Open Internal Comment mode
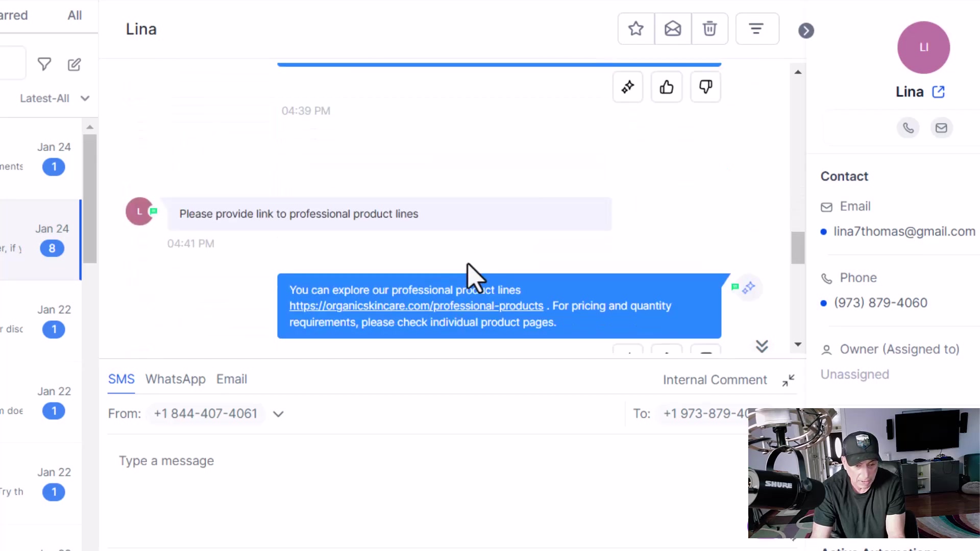The width and height of the screenshot is (980, 551). point(715,380)
